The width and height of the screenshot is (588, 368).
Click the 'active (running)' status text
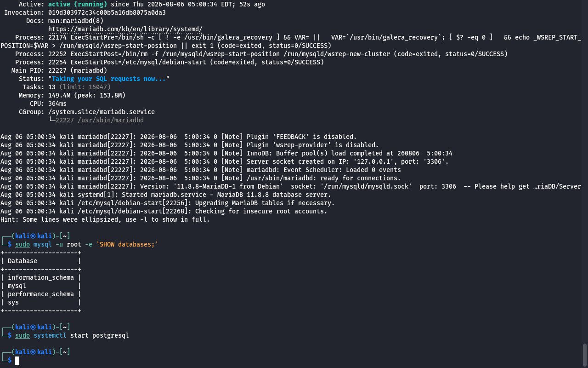(x=78, y=4)
